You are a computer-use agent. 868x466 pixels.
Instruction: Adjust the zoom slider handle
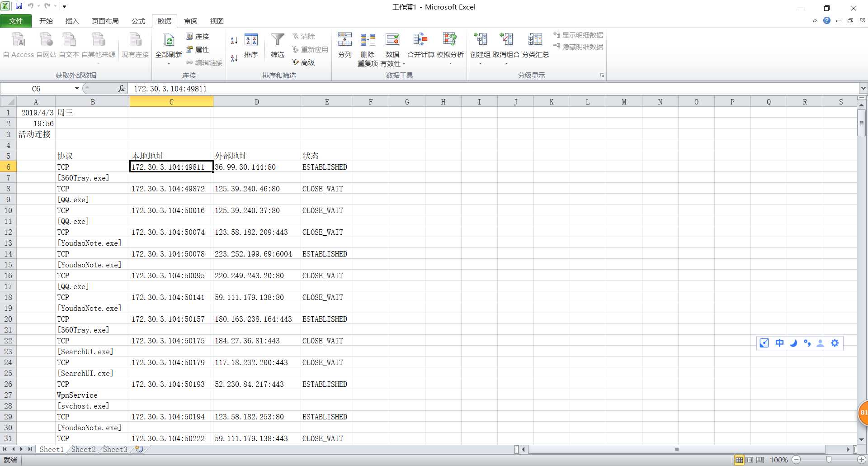(829, 460)
